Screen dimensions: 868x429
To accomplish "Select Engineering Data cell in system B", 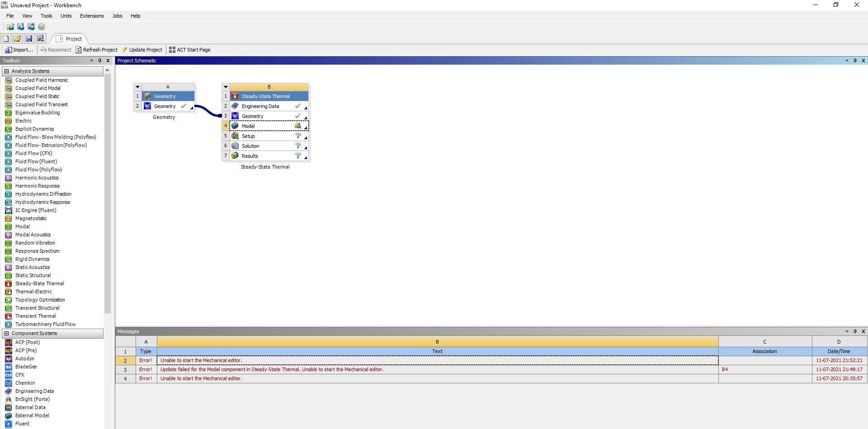I will (269, 106).
